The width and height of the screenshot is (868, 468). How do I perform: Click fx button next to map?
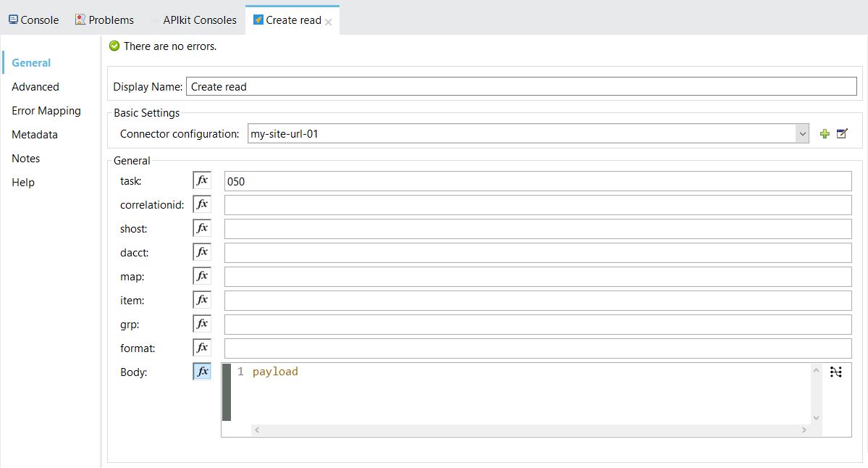click(x=202, y=276)
